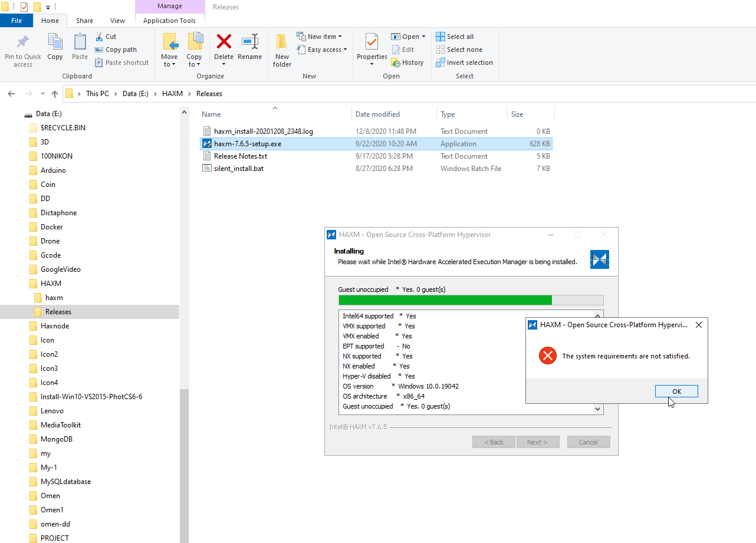Open the GoogleVideo folder in tree
The height and width of the screenshot is (543, 756).
pyautogui.click(x=60, y=269)
